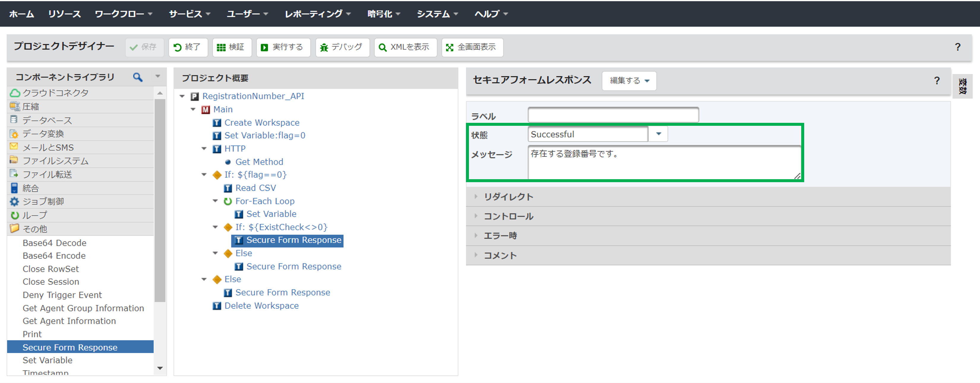
Task: Open the データ変換 component category
Action: click(x=80, y=134)
